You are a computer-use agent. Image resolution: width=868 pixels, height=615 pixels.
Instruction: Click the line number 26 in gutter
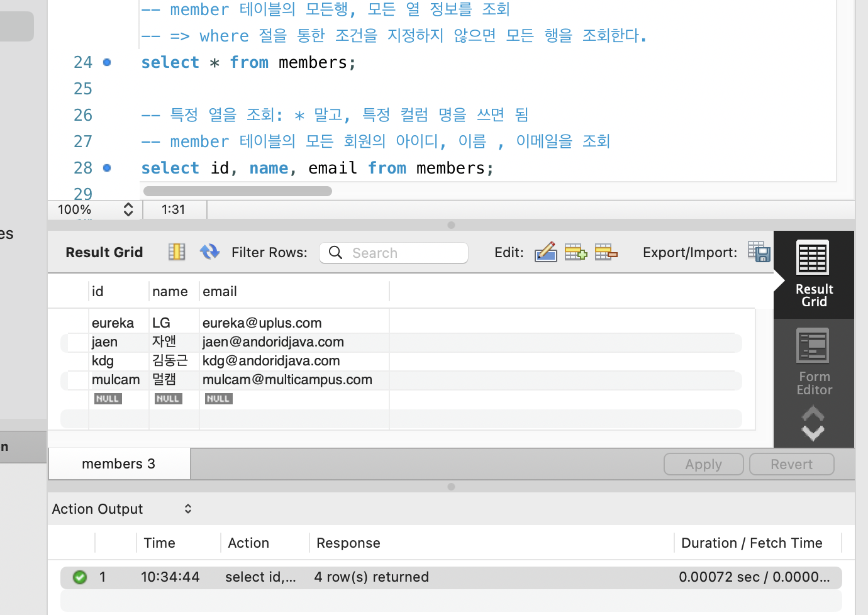point(83,115)
